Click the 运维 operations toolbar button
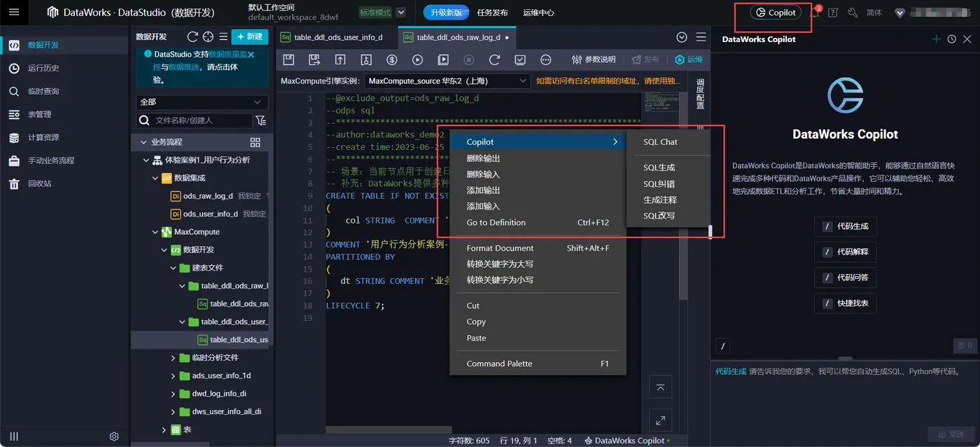 point(689,60)
